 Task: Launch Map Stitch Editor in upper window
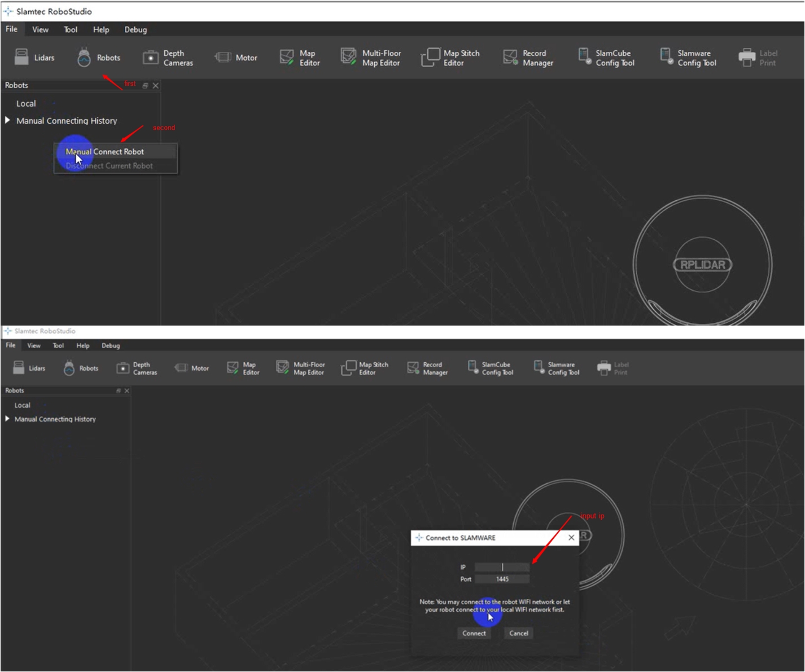point(450,58)
